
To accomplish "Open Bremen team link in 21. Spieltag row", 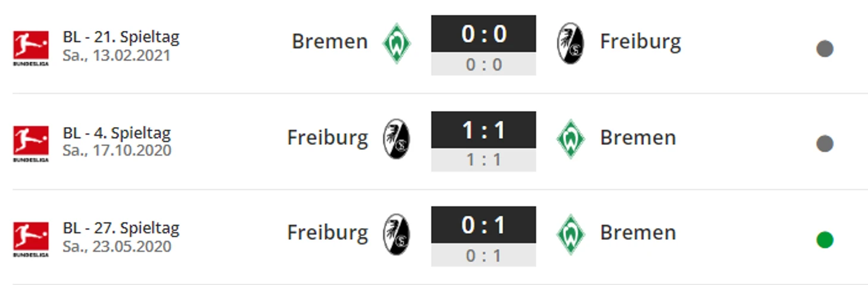I will point(330,42).
